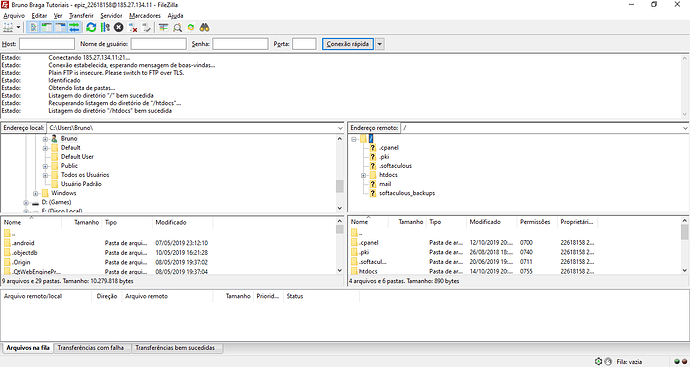Select the .cpanel folder in remote tree

[389, 148]
